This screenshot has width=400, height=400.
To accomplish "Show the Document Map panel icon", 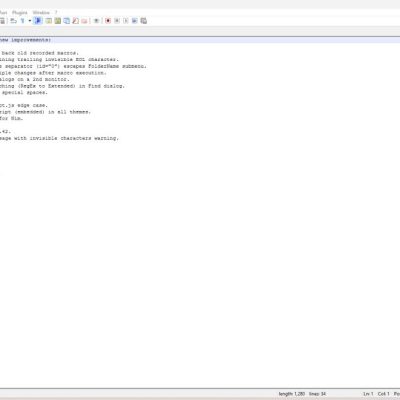I will [x=58, y=21].
